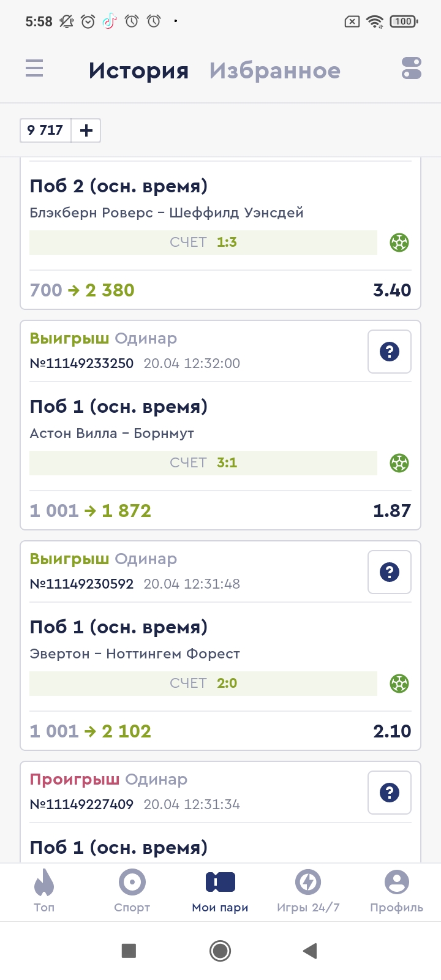Select the История tab
The width and height of the screenshot is (441, 980).
pos(138,71)
